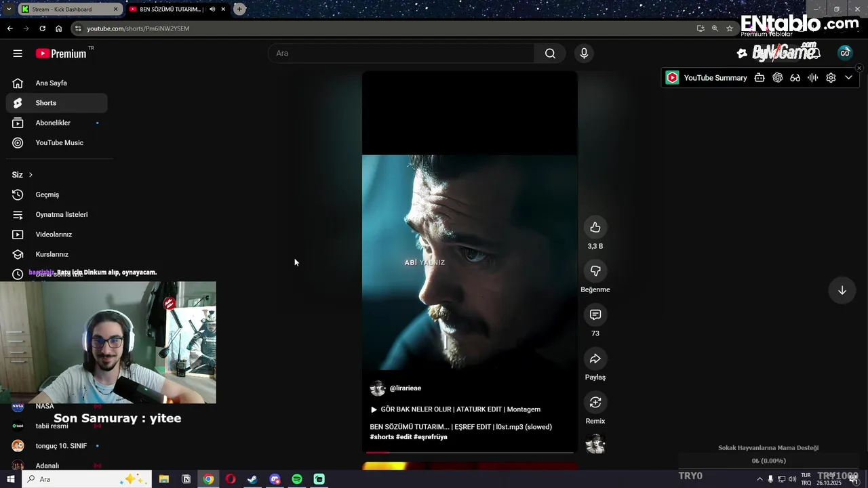The image size is (868, 488).
Task: Click the #shorts hashtag
Action: (x=382, y=437)
